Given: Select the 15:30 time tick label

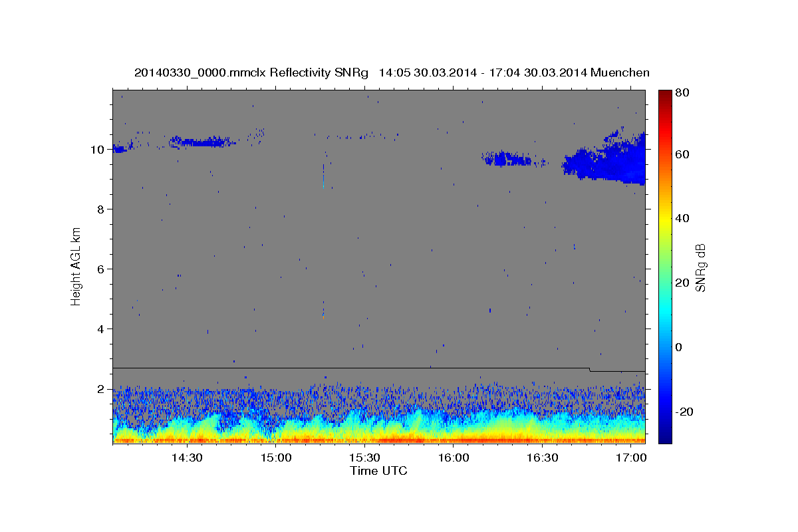Looking at the screenshot, I should point(364,458).
